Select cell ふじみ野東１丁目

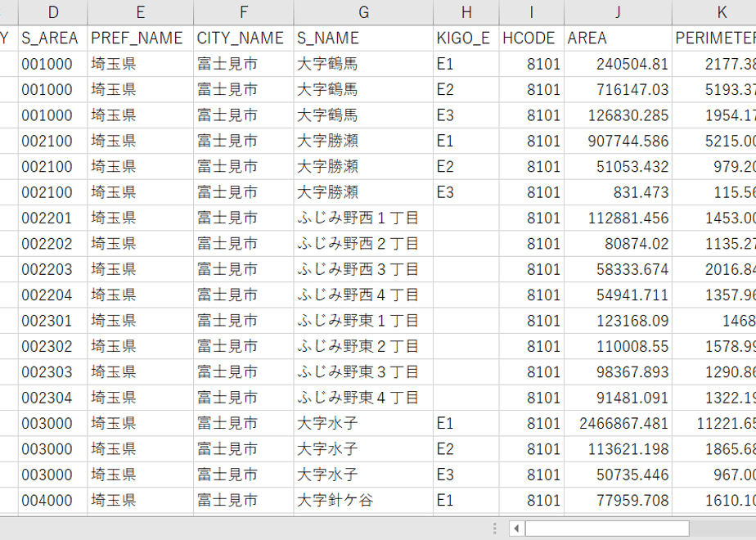tap(363, 321)
